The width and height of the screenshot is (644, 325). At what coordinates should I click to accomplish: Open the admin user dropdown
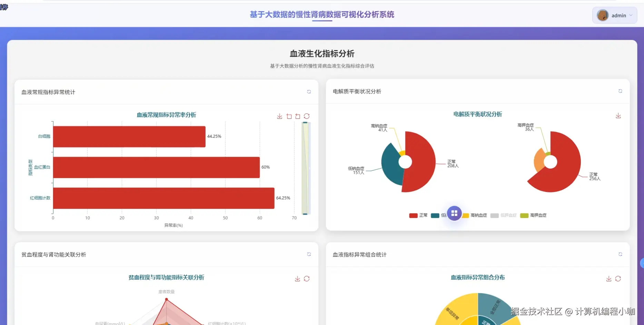click(615, 16)
